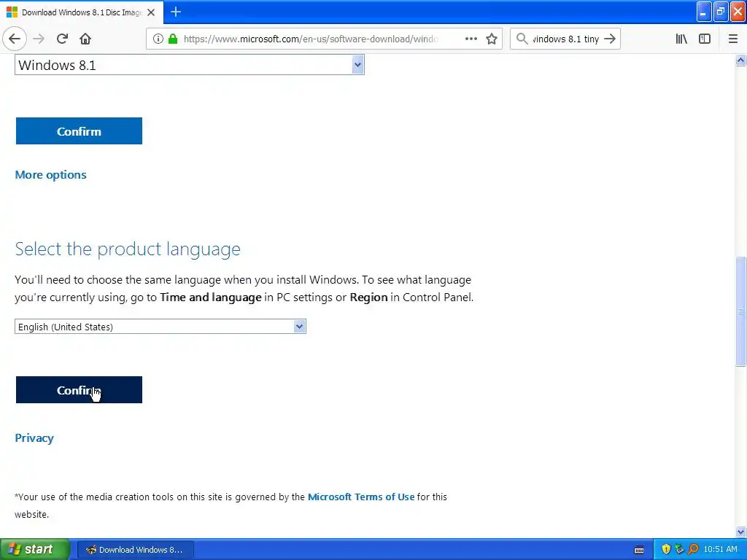Select Download Windows 8... taskbar button
This screenshot has height=560, width=747.
(135, 550)
